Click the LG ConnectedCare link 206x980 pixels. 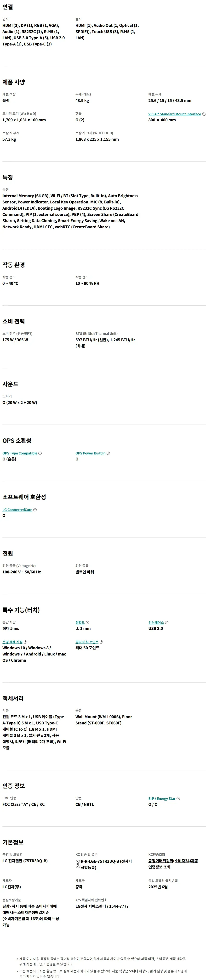point(17,510)
